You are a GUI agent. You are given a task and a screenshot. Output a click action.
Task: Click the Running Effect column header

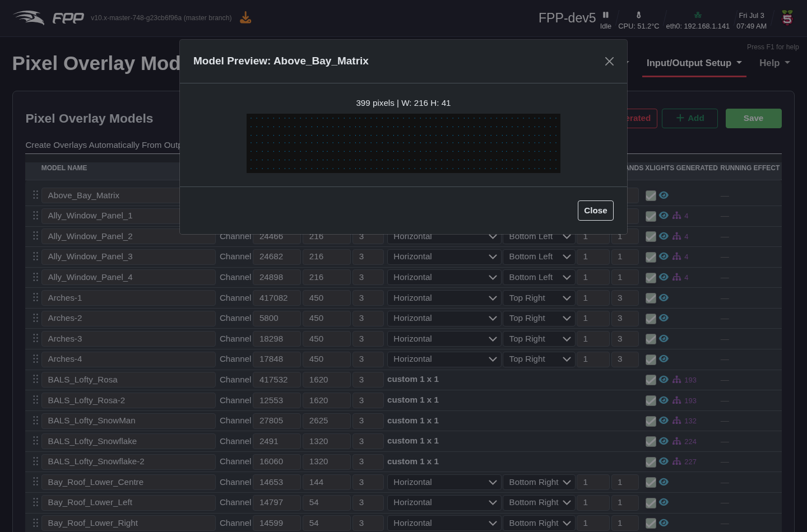pyautogui.click(x=750, y=168)
